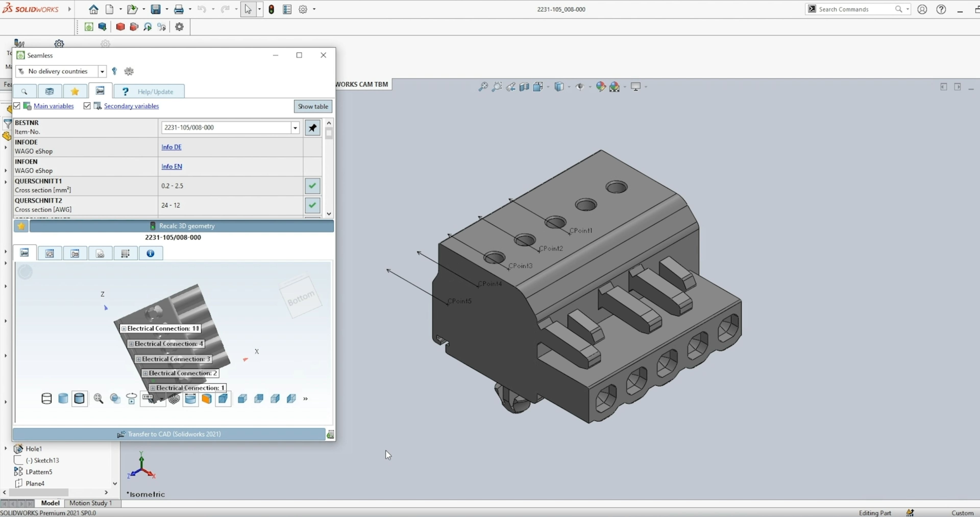Click the blue cube download icon
Image resolution: width=980 pixels, height=517 pixels.
[x=102, y=27]
